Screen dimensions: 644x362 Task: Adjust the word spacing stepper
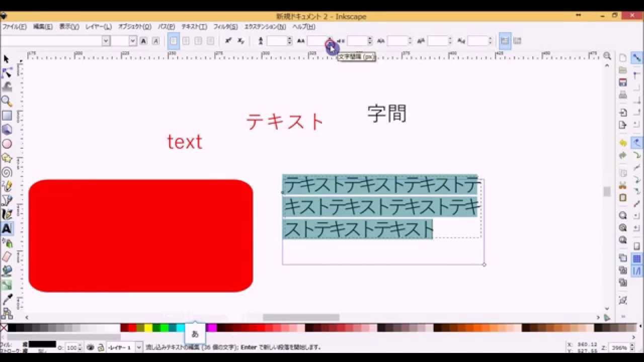click(370, 41)
